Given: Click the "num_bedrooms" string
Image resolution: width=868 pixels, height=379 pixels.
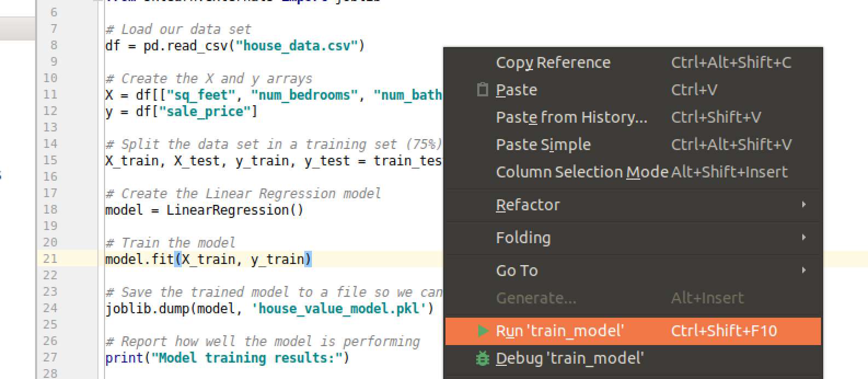Looking at the screenshot, I should [x=304, y=95].
